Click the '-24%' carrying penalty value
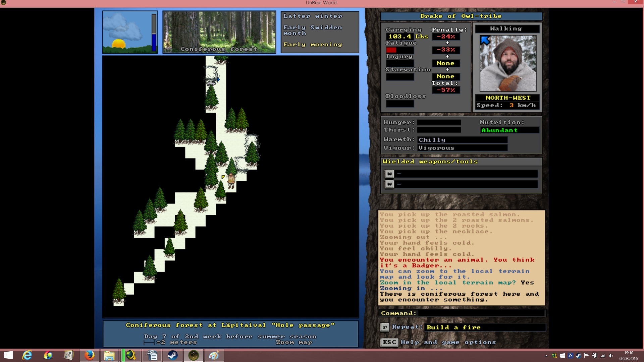Screen dimensions: 644x362 pos(446,37)
